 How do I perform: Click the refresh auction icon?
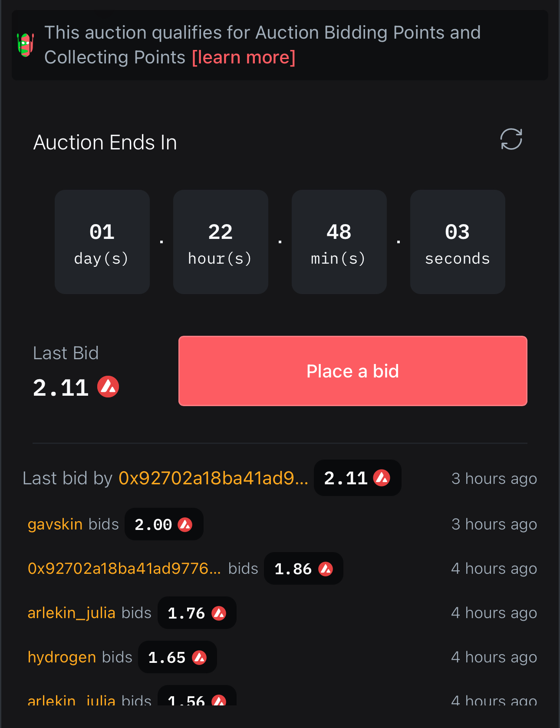pyautogui.click(x=511, y=139)
